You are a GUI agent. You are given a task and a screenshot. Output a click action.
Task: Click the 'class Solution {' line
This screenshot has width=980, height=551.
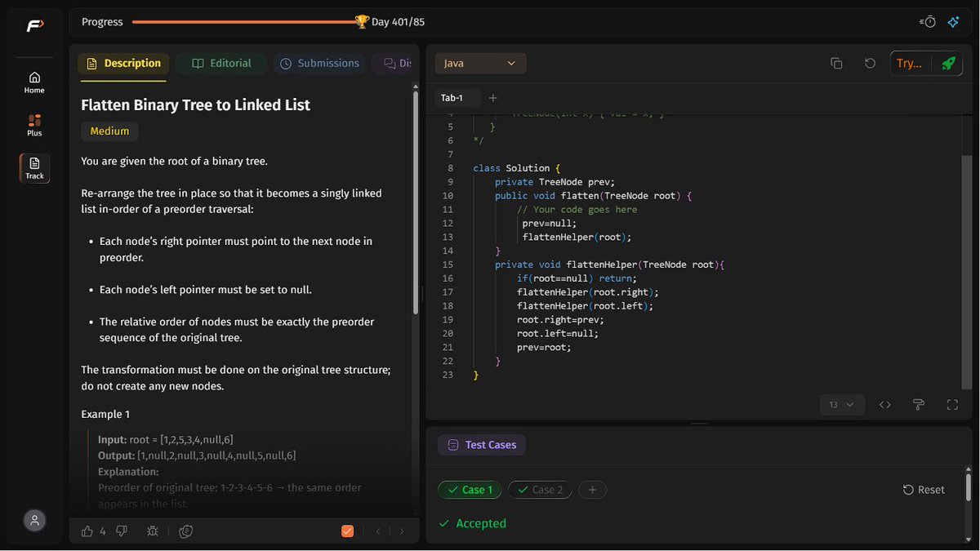coord(517,168)
